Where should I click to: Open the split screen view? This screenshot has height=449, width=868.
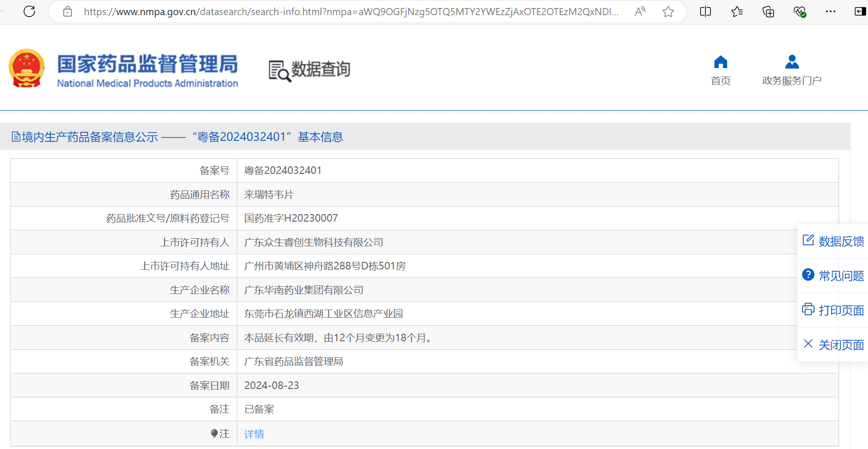pos(705,11)
